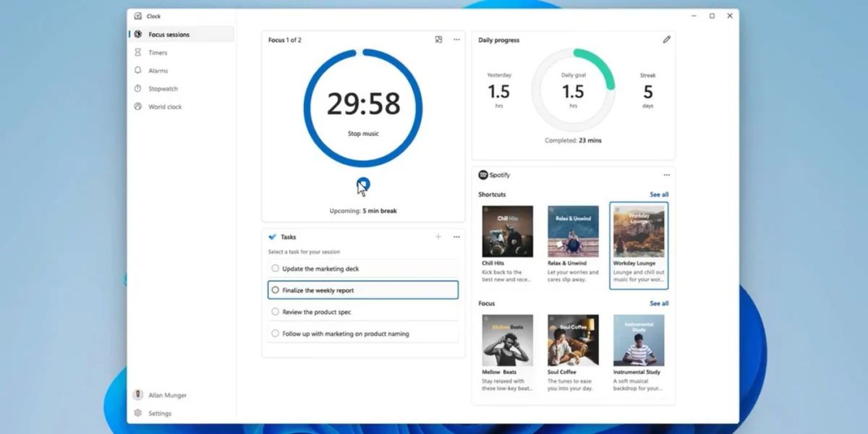868x434 pixels.
Task: Click the Focus sessions sidebar icon
Action: pos(137,34)
